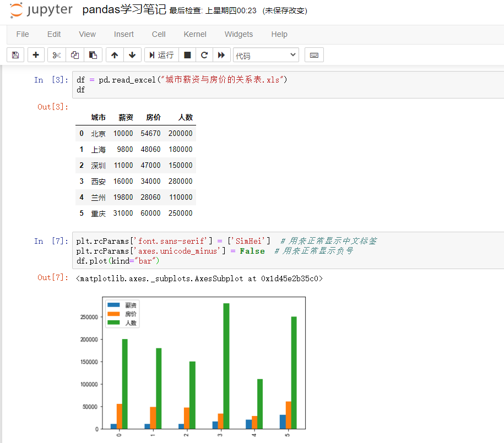
Task: Click the 兰州 table cell
Action: point(99,197)
